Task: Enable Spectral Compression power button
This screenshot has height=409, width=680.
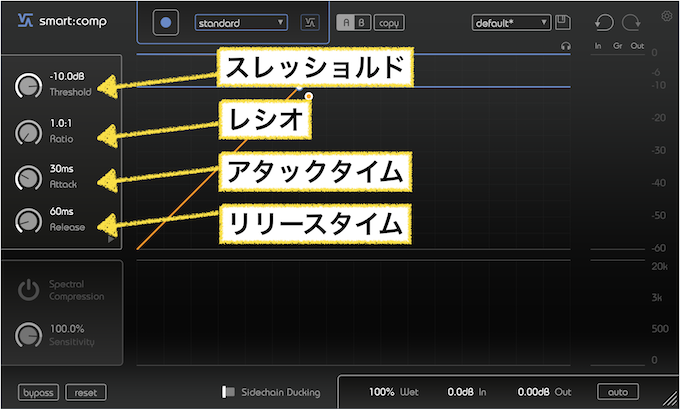Action: tap(28, 290)
